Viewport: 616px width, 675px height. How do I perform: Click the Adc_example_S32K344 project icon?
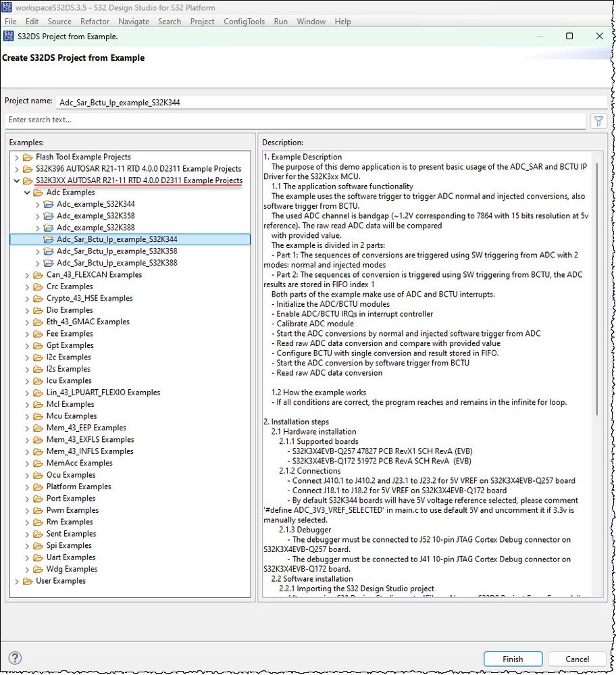click(49, 204)
